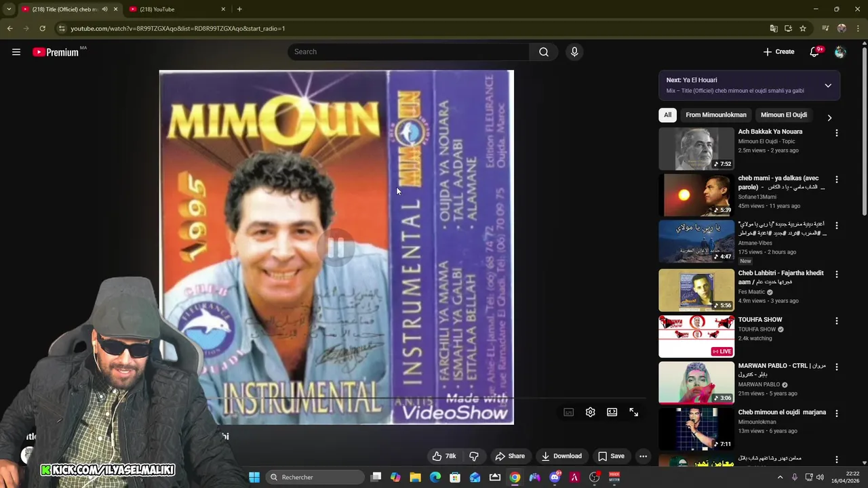Save video to a playlist

(611, 456)
